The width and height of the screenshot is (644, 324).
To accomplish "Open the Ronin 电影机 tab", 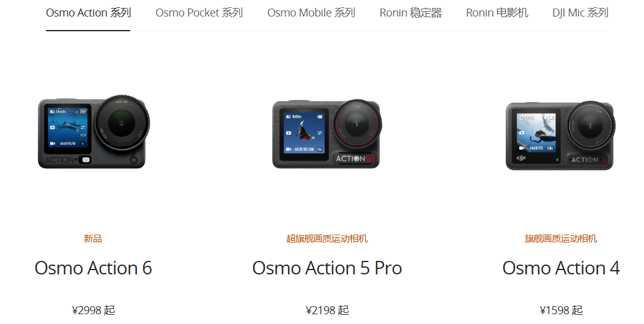I will point(497,13).
